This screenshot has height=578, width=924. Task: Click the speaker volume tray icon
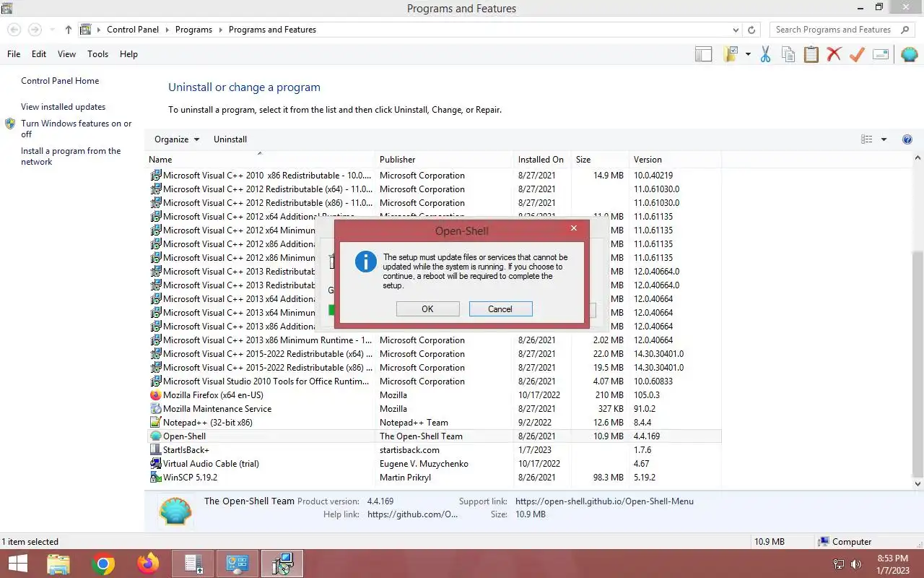pyautogui.click(x=856, y=564)
